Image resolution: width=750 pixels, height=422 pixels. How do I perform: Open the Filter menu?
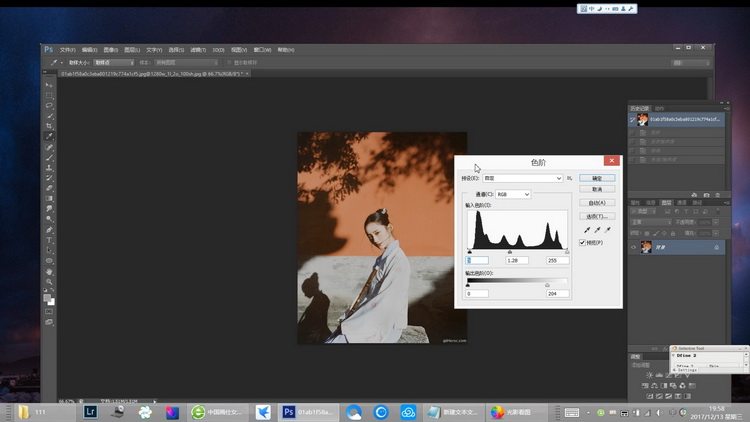198,50
